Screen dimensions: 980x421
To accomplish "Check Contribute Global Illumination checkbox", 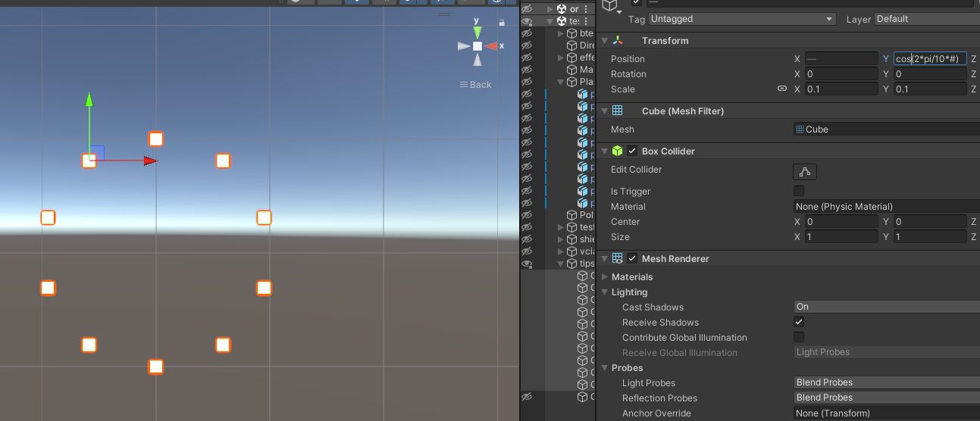I will 799,337.
